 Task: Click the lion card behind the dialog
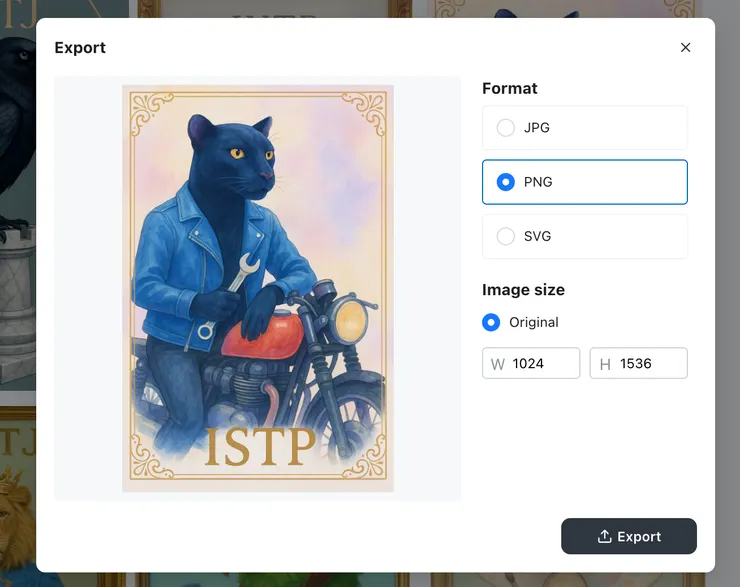tap(17, 500)
